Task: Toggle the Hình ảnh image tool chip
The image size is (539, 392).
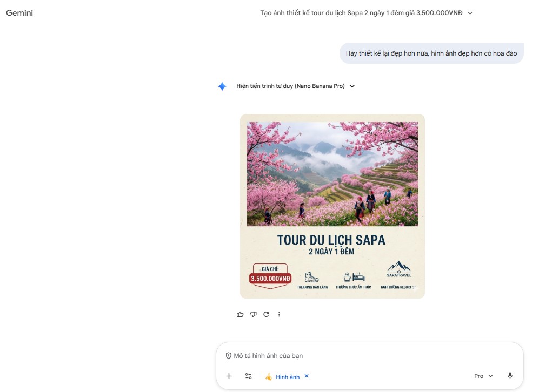Action: [283, 376]
